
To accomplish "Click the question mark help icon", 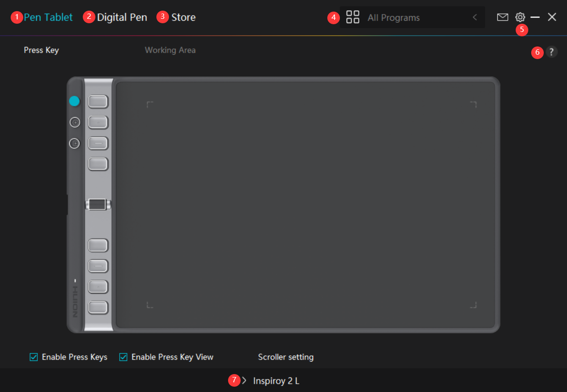I will pos(552,52).
